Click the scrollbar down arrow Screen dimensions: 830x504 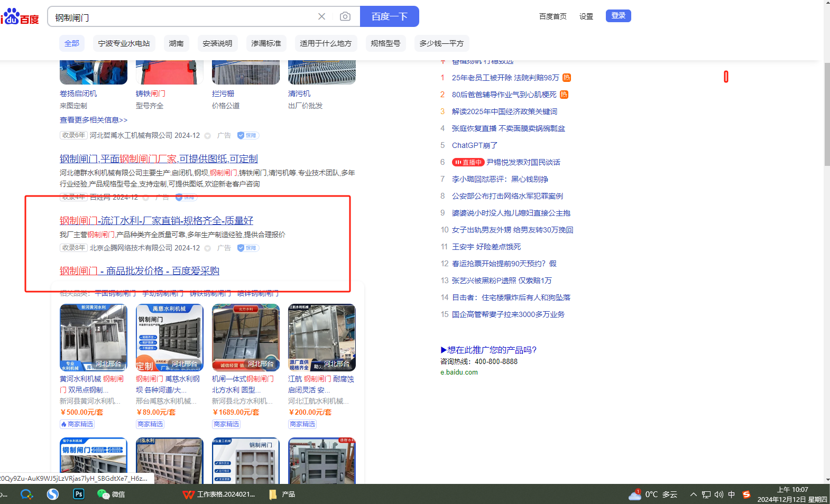click(x=827, y=480)
